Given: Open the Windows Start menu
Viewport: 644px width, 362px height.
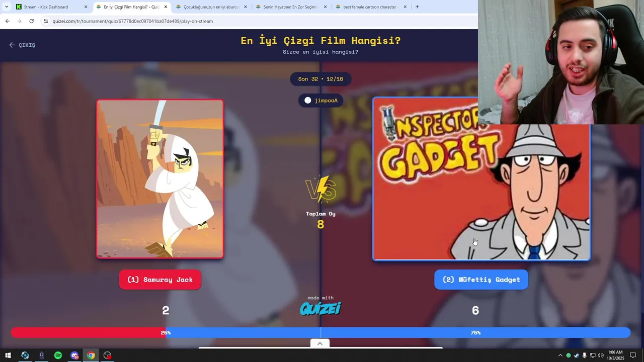Looking at the screenshot, I should click(8, 355).
